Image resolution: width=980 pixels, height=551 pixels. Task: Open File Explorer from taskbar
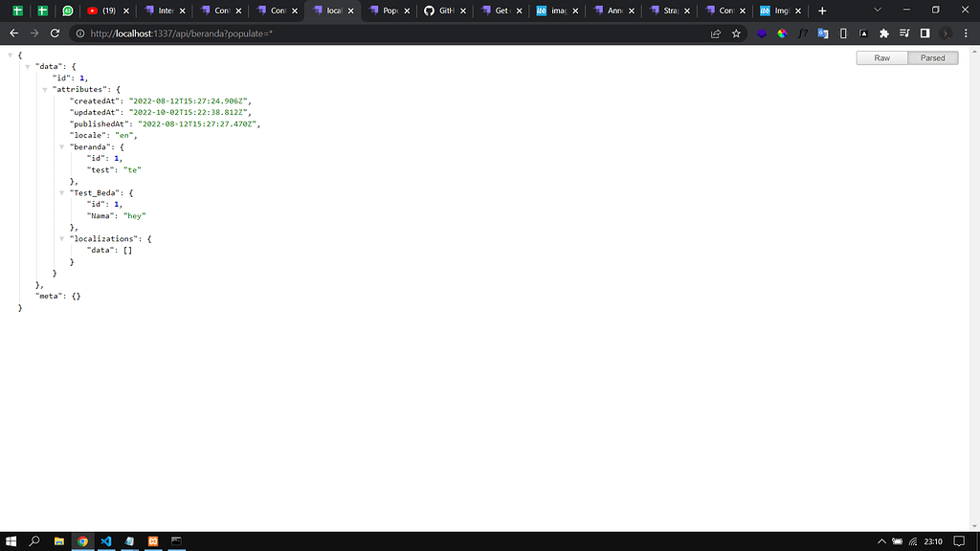tap(58, 541)
